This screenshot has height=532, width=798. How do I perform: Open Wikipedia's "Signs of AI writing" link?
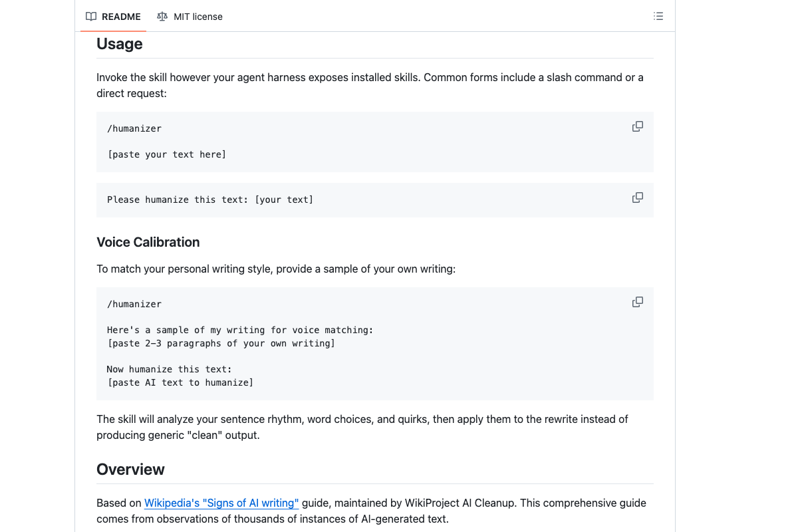point(221,503)
